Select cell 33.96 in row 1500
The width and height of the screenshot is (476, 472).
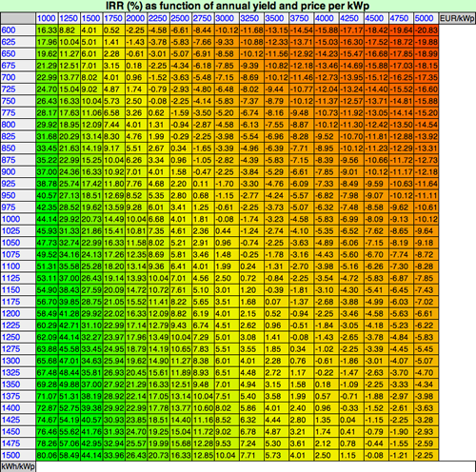point(113,455)
